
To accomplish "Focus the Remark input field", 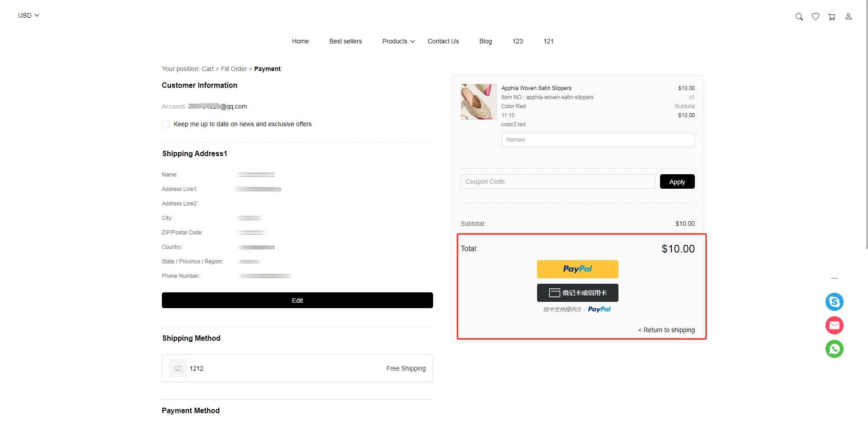I will 598,140.
